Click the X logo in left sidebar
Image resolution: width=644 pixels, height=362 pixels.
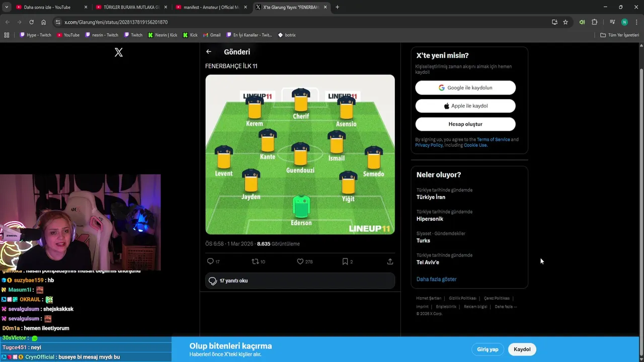(x=119, y=52)
